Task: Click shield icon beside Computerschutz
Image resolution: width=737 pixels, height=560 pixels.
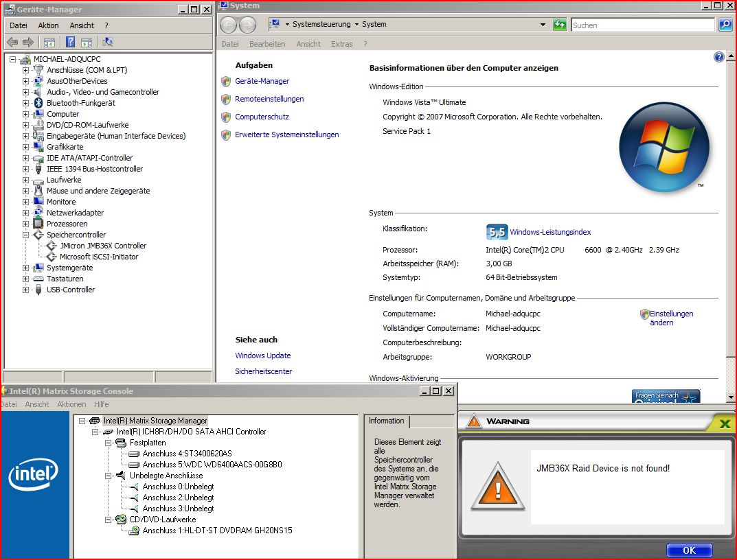Action: tap(226, 117)
